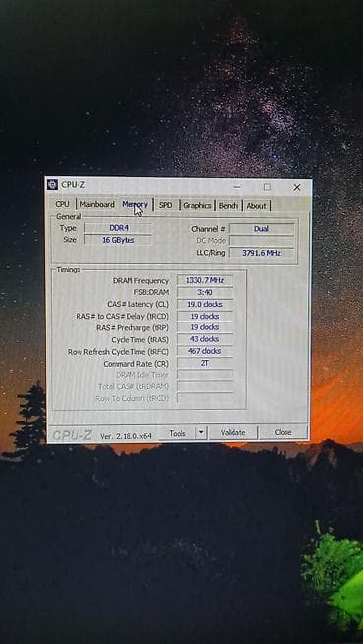This screenshot has height=644, width=363.
Task: Click the FSB:DRAM value 3:40
Action: pos(205,292)
